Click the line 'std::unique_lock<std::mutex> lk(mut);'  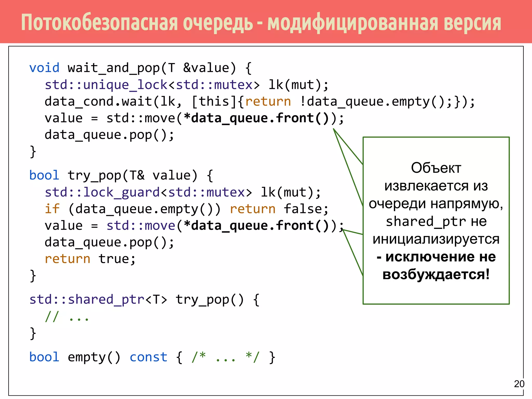pyautogui.click(x=187, y=85)
